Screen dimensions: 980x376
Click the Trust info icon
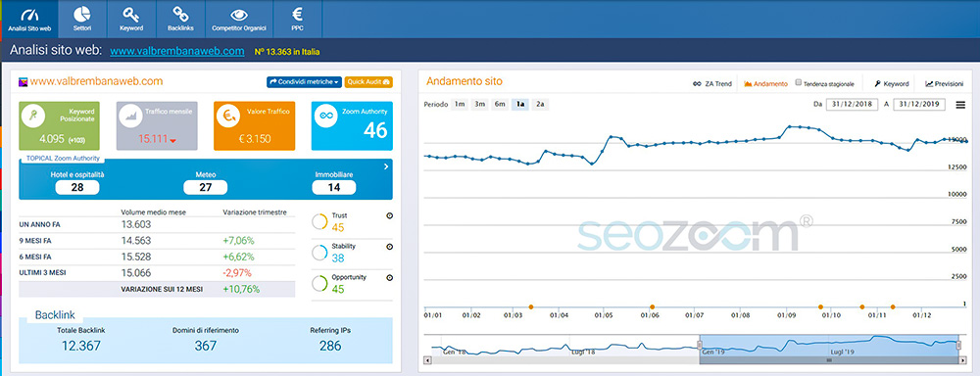389,216
